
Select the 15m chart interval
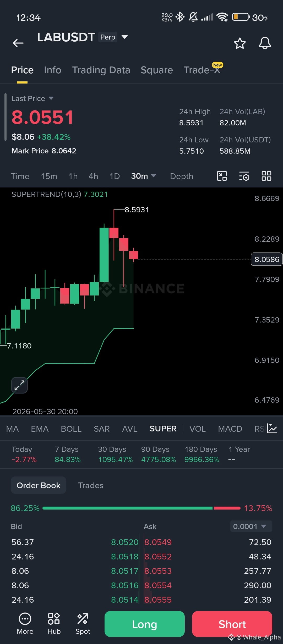[x=49, y=176]
